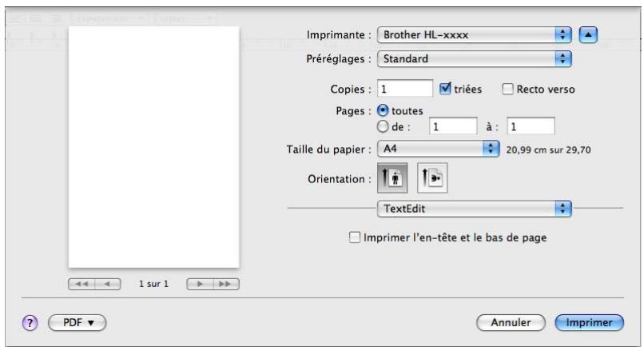Toggle the triées collate checkbox
The image size is (644, 347).
(445, 89)
